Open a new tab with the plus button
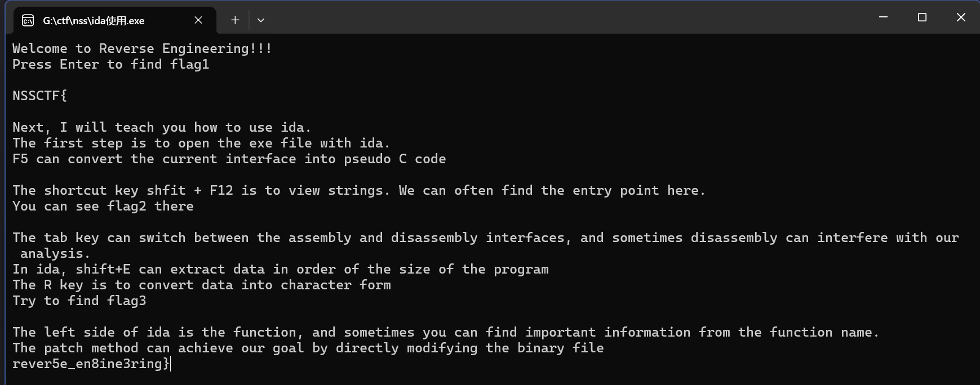This screenshot has width=980, height=385. click(235, 20)
